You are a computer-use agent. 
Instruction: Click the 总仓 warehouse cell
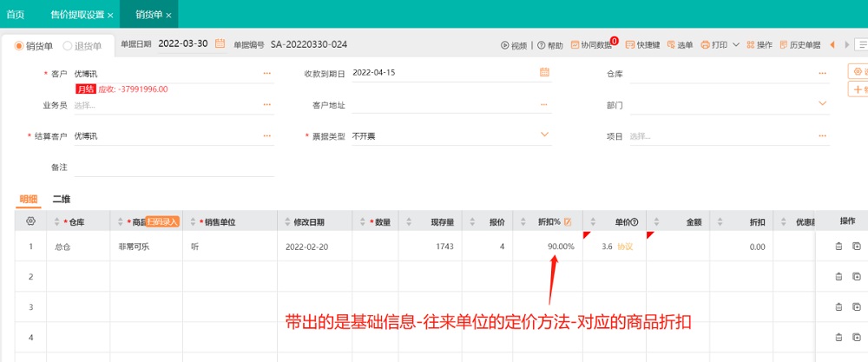point(78,247)
